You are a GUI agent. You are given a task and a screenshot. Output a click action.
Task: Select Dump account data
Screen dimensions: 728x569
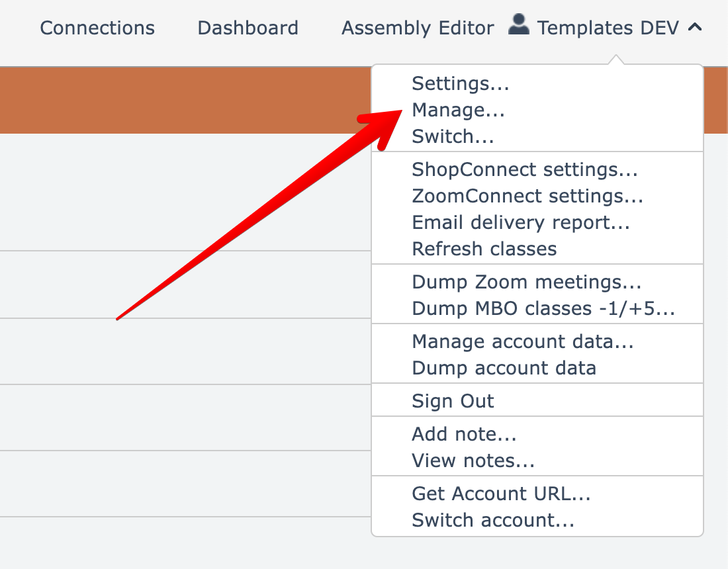(x=504, y=369)
